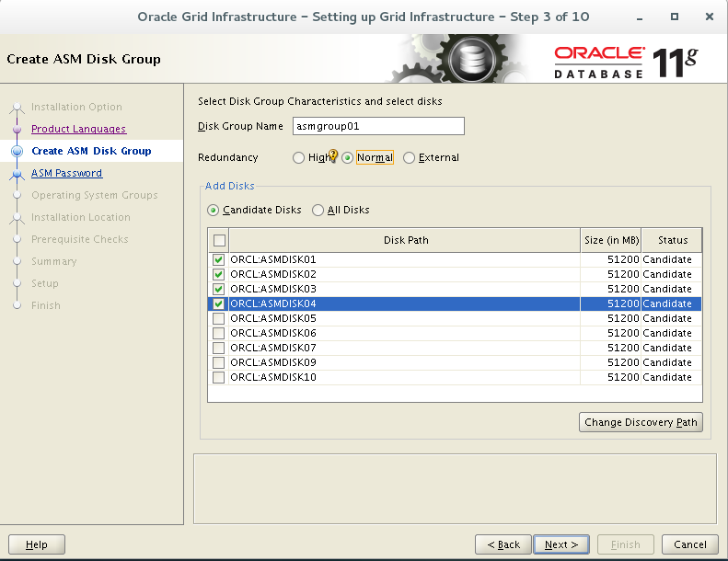Tick the ORCL:ASMDISK10 checkbox
Screen dimensions: 728x561
coord(218,377)
